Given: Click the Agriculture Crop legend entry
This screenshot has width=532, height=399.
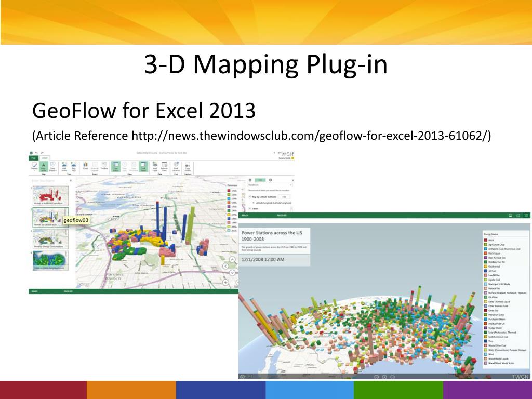Looking at the screenshot, I should pos(495,245).
